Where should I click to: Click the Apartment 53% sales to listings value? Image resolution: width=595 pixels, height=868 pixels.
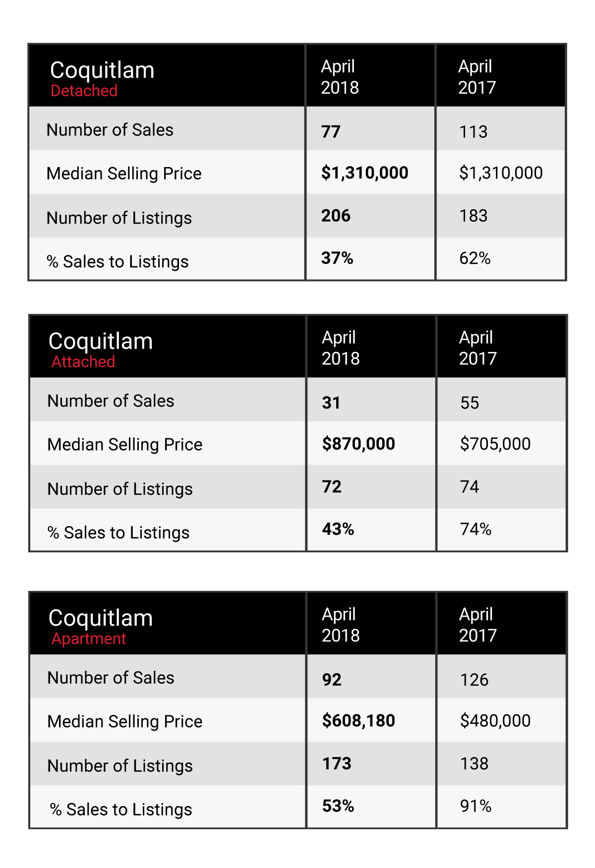tap(338, 806)
